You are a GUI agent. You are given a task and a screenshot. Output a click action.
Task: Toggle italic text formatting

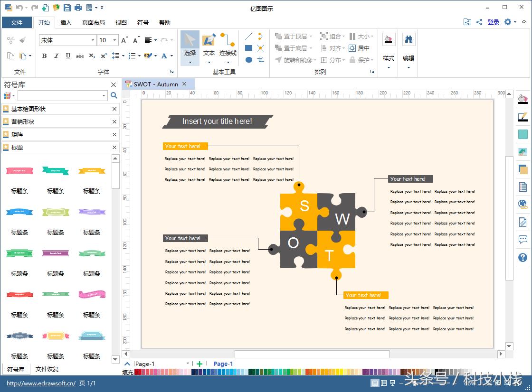[56, 56]
